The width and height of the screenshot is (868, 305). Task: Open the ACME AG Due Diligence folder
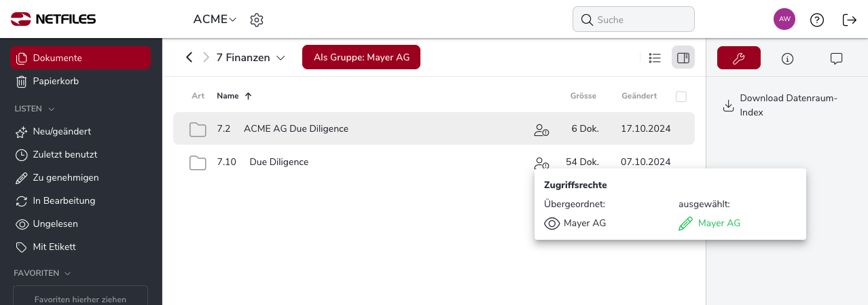(296, 128)
